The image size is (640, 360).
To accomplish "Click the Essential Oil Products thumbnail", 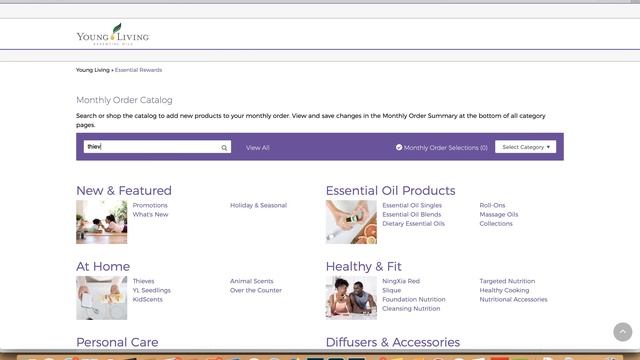I will click(x=351, y=222).
